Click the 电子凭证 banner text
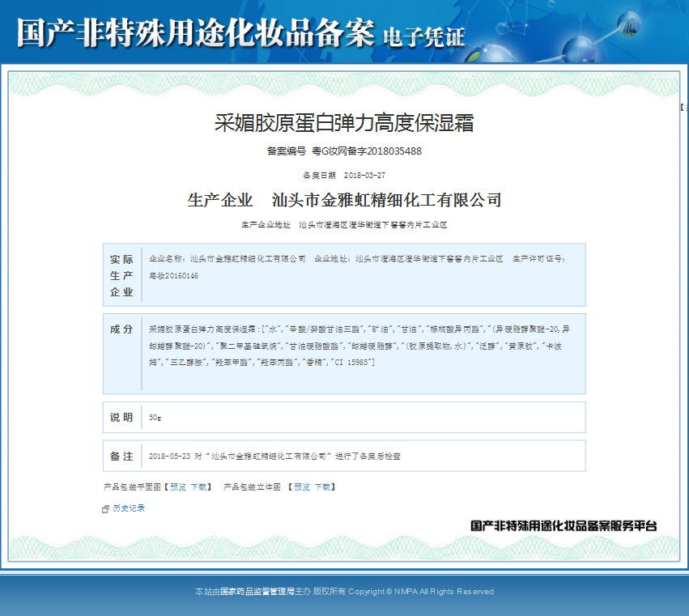The height and width of the screenshot is (616, 689). [x=423, y=37]
